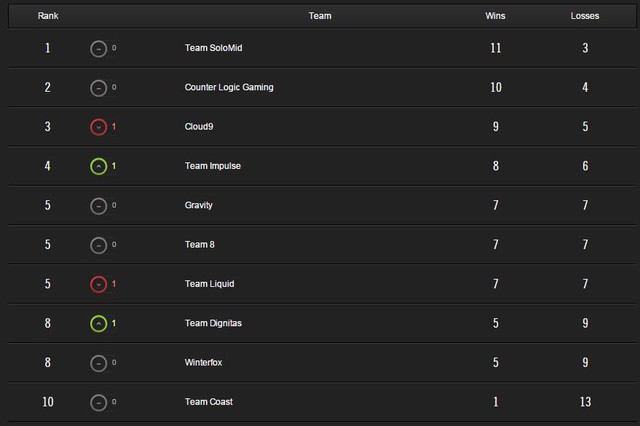Click the Team column header
This screenshot has height=426, width=640.
tap(320, 16)
